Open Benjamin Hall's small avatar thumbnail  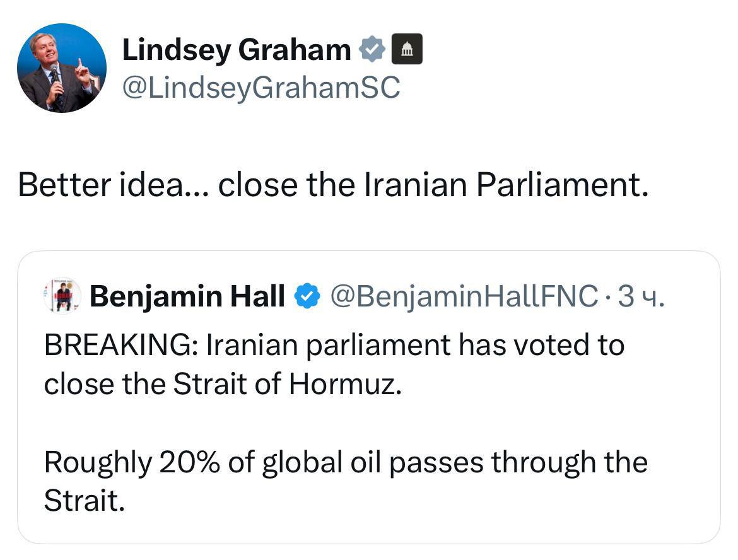point(62,296)
